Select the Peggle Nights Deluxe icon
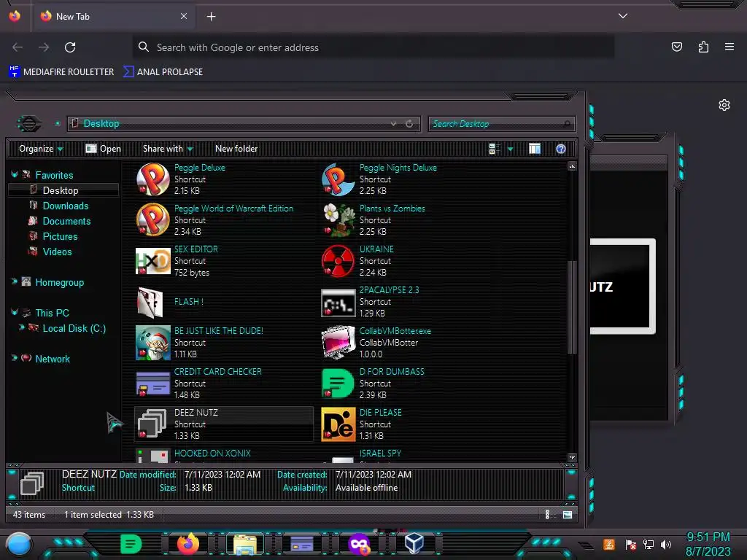Viewport: 747px width, 560px height. (338, 179)
